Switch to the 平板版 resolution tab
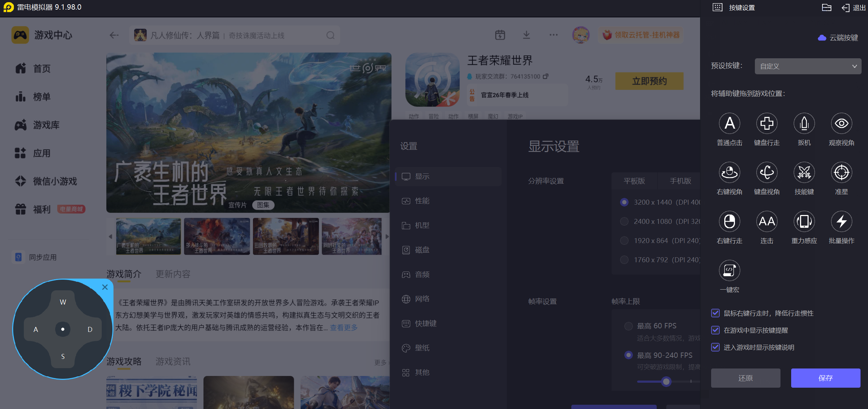This screenshot has height=409, width=868. click(x=634, y=181)
